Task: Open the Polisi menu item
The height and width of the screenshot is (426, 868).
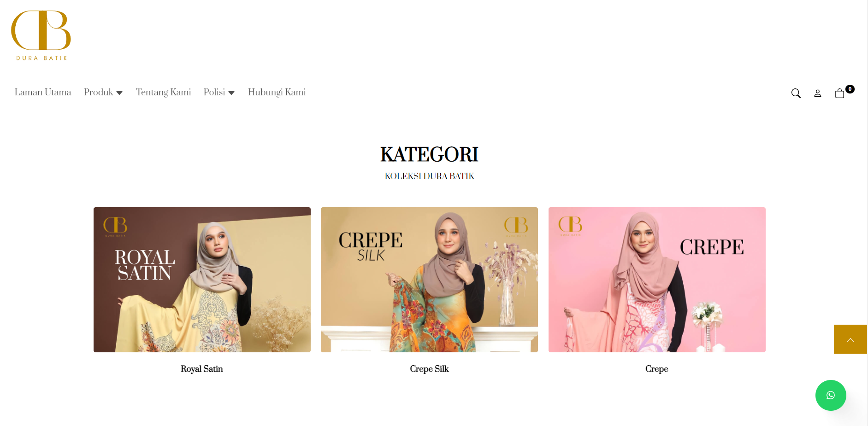Action: tap(214, 92)
